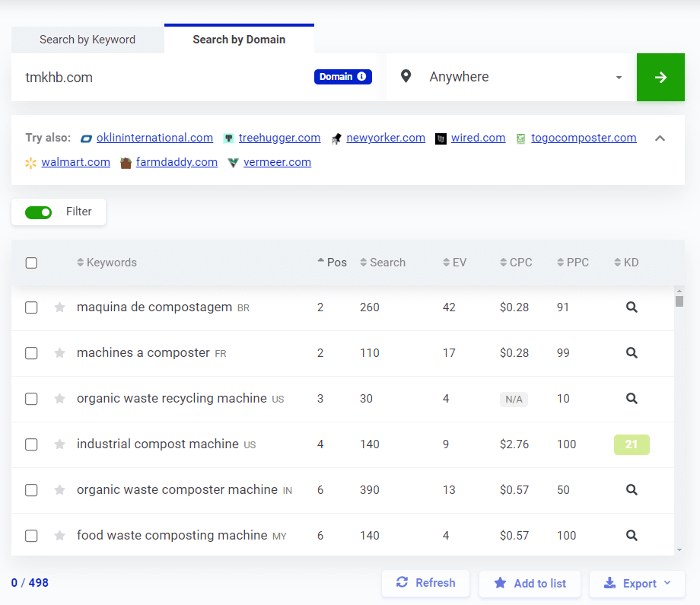This screenshot has width=700, height=605.
Task: Click the Add to list button
Action: pos(530,584)
